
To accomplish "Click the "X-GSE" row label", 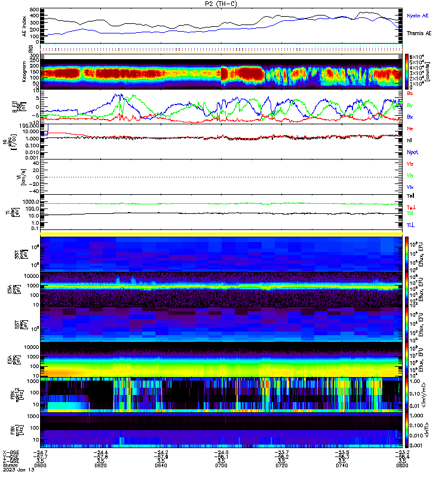I will (x=11, y=452).
